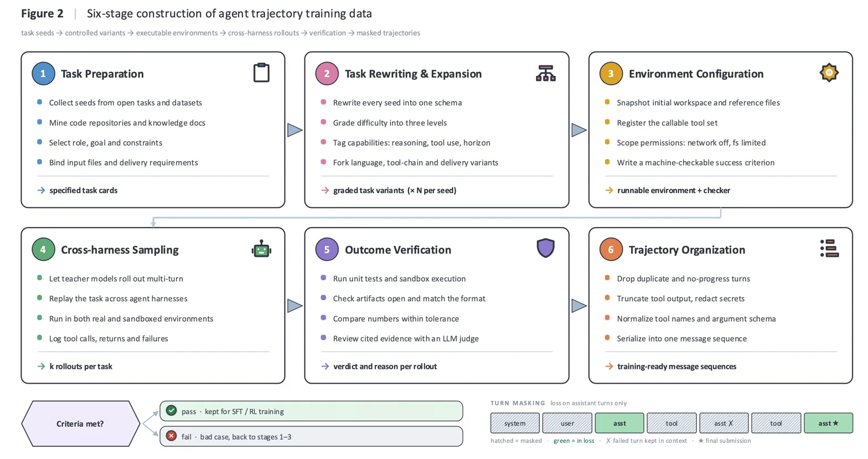Select the 'pass · kept for SFT / RL training' bar
This screenshot has width=868, height=459.
(x=311, y=411)
